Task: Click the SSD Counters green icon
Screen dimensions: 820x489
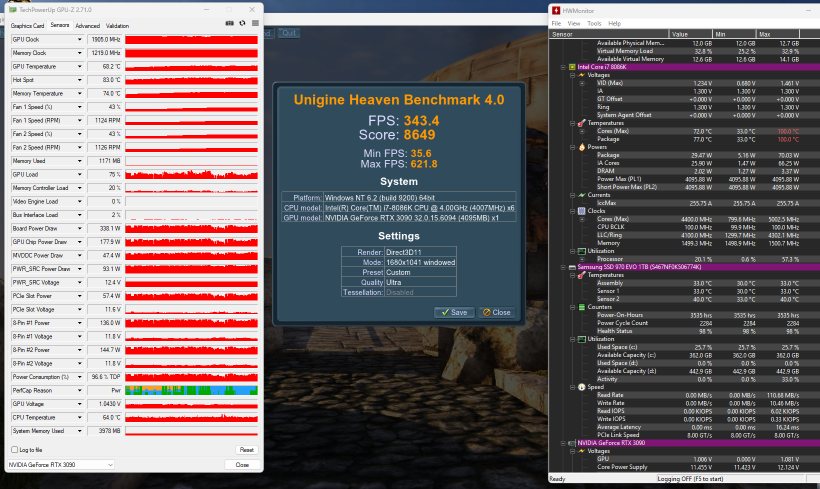Action: pyautogui.click(x=582, y=307)
